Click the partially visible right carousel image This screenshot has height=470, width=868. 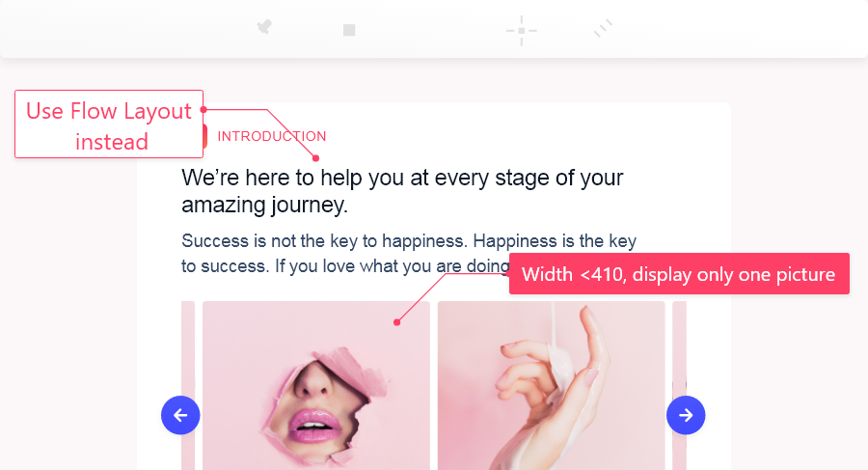pyautogui.click(x=679, y=386)
